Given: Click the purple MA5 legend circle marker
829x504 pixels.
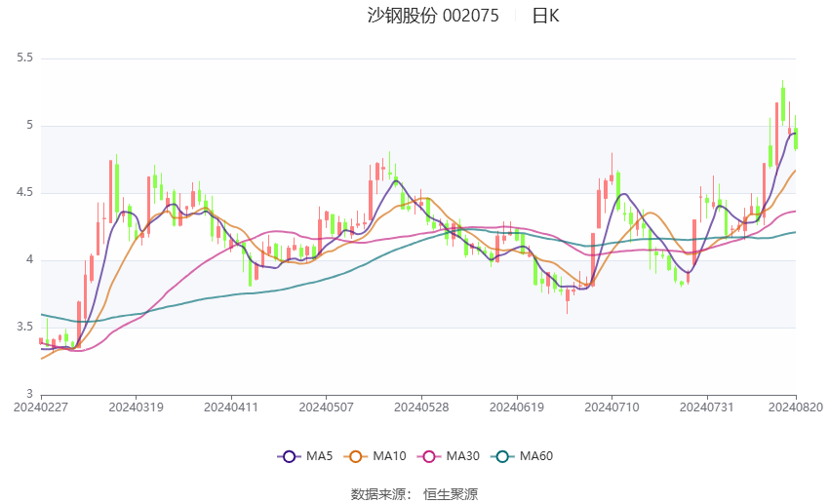Looking at the screenshot, I should [289, 455].
